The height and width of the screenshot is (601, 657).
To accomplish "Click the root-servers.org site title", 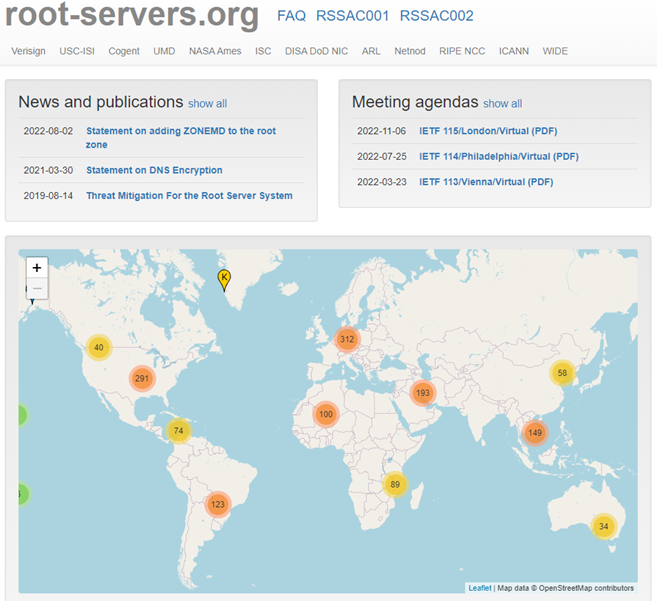I will [132, 15].
